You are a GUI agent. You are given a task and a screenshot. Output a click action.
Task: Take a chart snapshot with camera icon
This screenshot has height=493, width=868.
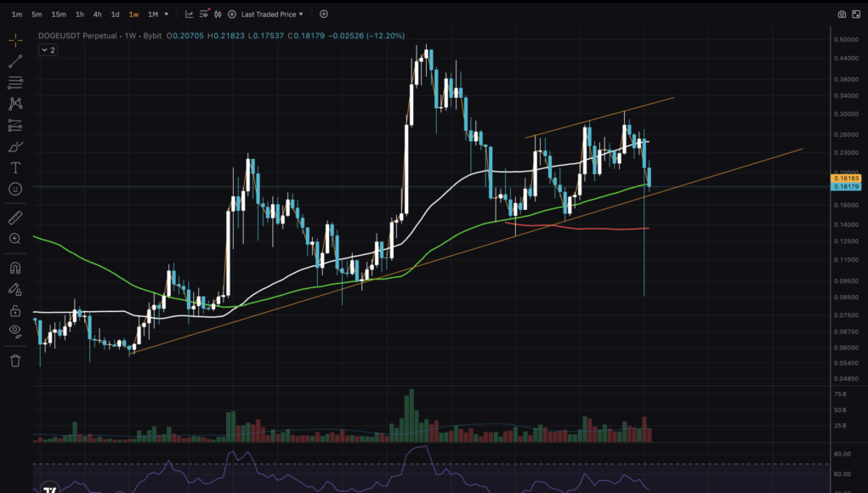point(842,14)
